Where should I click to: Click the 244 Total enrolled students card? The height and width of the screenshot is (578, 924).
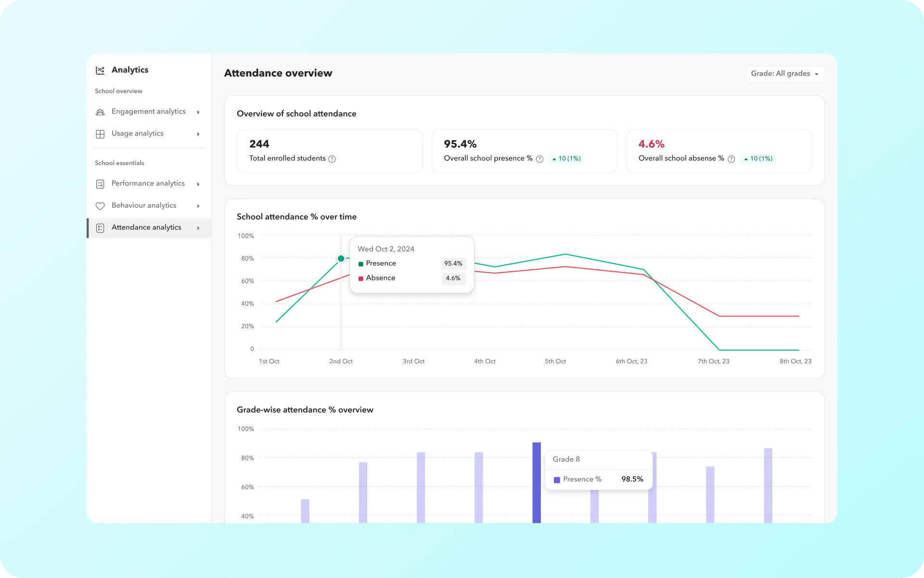tap(330, 151)
